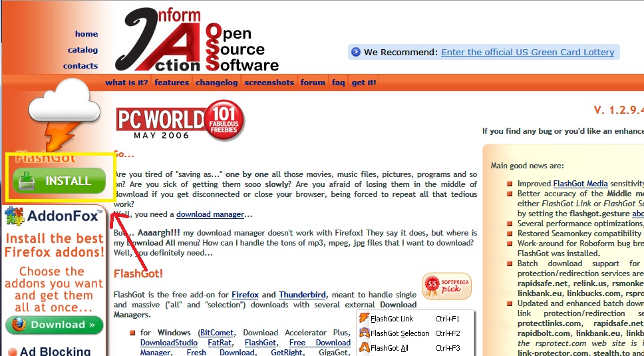Open the changelog tab
This screenshot has width=644, height=356.
pyautogui.click(x=216, y=82)
